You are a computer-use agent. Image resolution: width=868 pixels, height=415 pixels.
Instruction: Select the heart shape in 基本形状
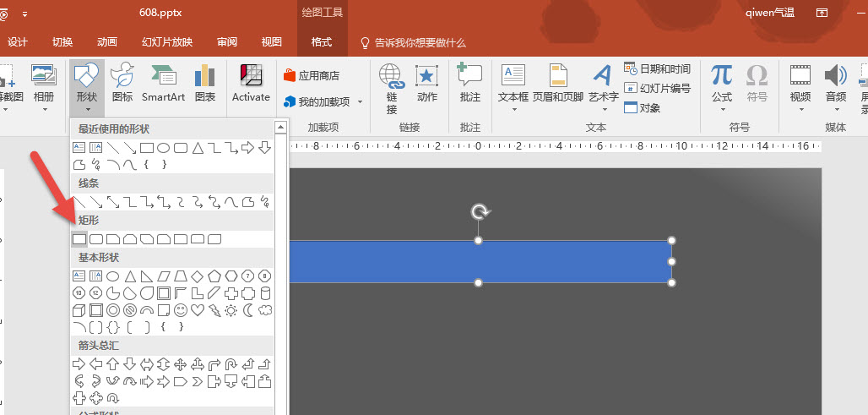pyautogui.click(x=198, y=310)
